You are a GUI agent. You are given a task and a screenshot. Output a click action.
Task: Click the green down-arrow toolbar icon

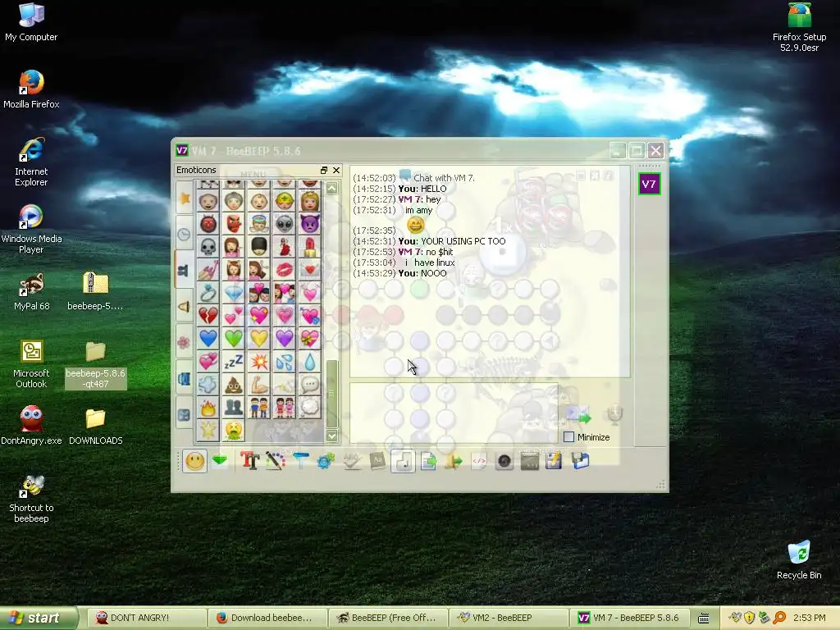tap(220, 461)
